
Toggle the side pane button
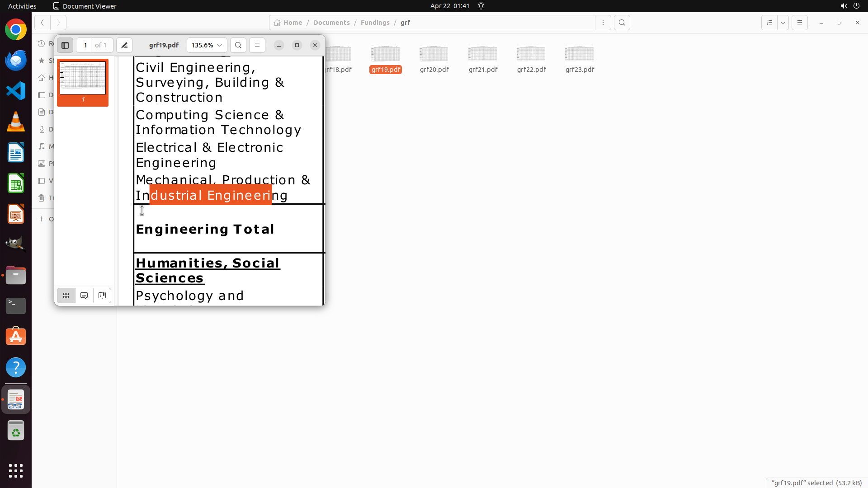point(65,45)
